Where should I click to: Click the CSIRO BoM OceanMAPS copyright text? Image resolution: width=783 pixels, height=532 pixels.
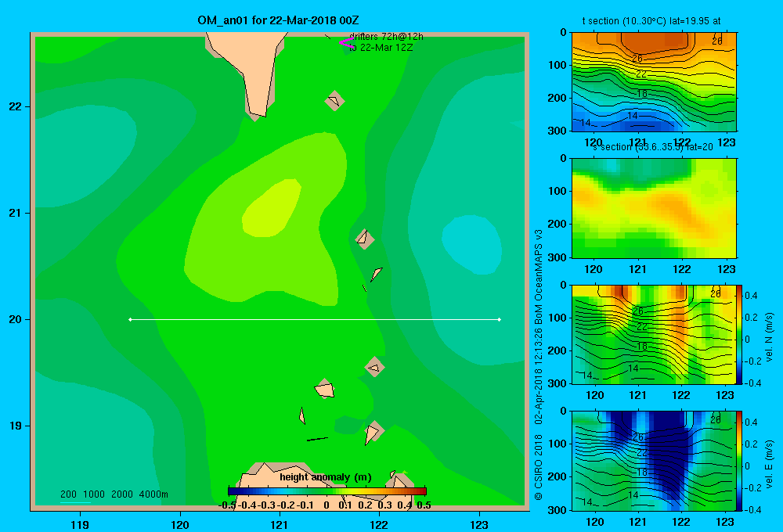click(x=539, y=365)
